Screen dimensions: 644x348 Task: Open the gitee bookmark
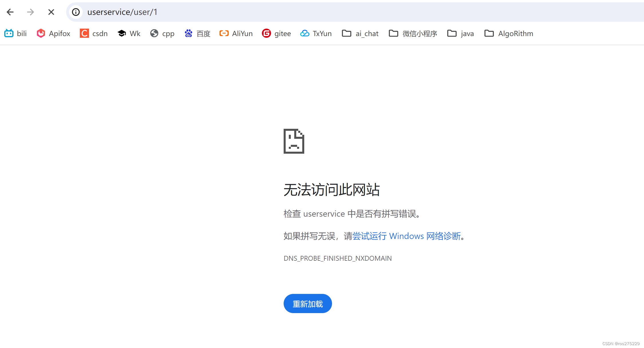click(276, 33)
